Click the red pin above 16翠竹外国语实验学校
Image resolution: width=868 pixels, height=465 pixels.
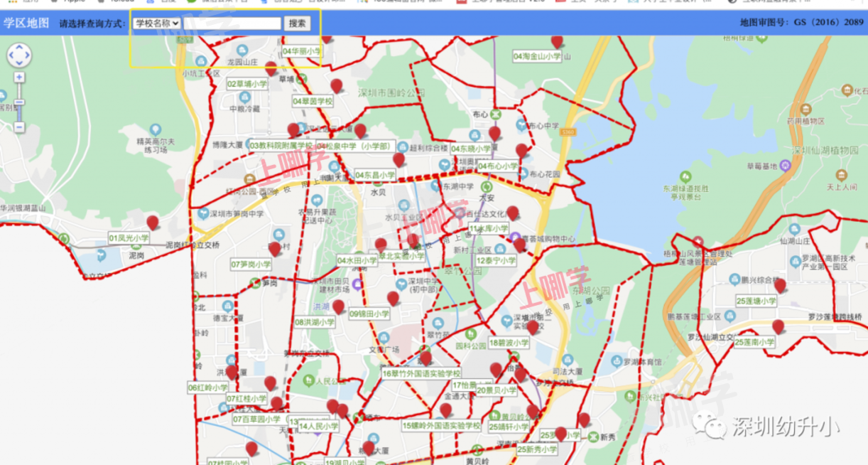(425, 358)
